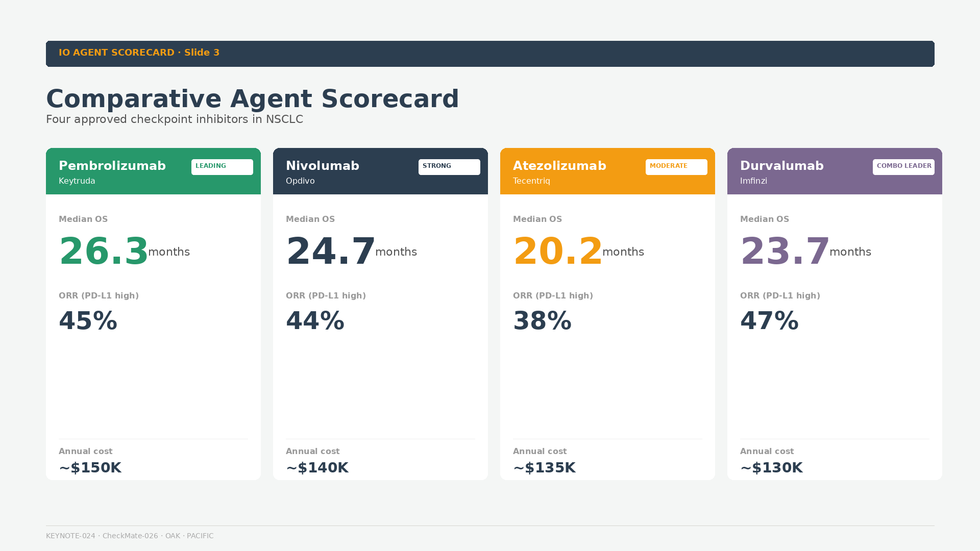Click the LEADING badge on Pembrolizumab card
Screen dimensions: 980x551
[x=222, y=167]
